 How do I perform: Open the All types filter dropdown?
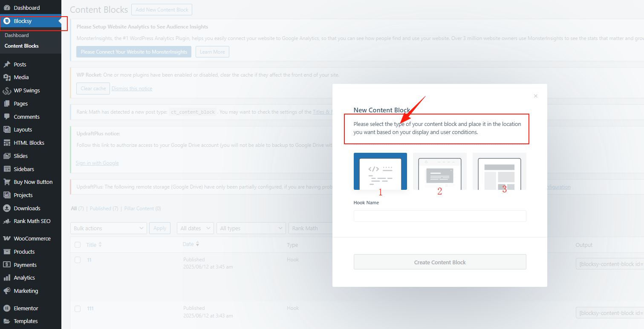pos(251,228)
